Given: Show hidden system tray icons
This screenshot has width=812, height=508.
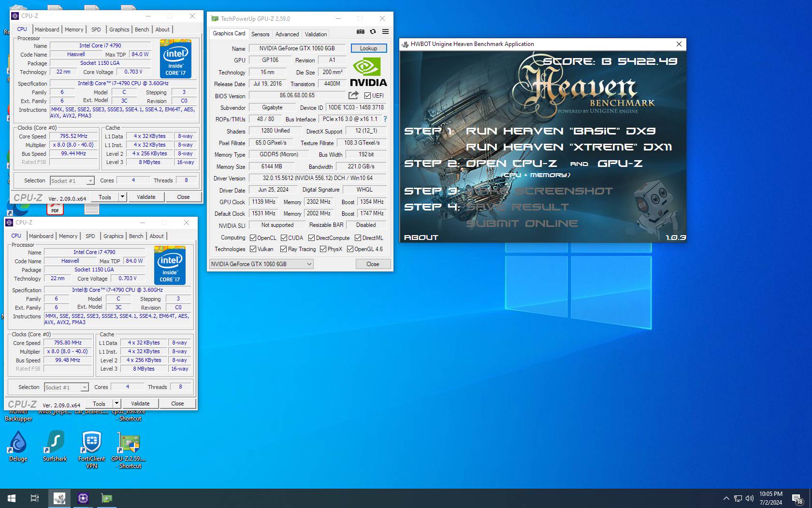Looking at the screenshot, I should tap(726, 498).
